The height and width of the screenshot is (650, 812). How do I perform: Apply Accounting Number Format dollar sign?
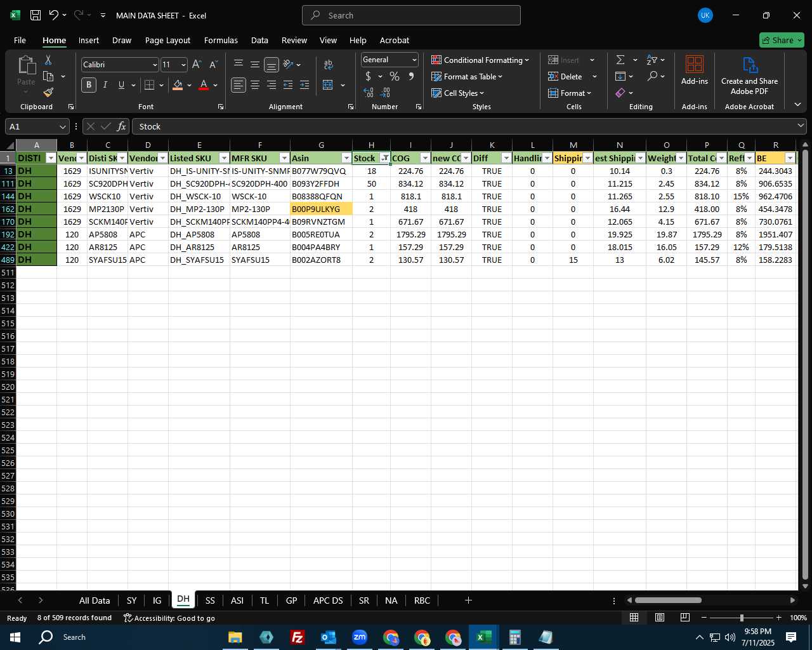(368, 76)
